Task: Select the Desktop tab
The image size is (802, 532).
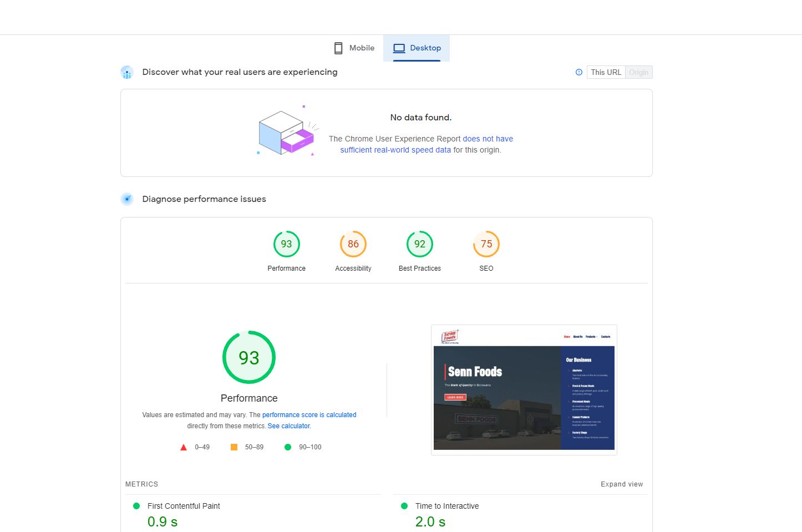Action: (x=417, y=48)
